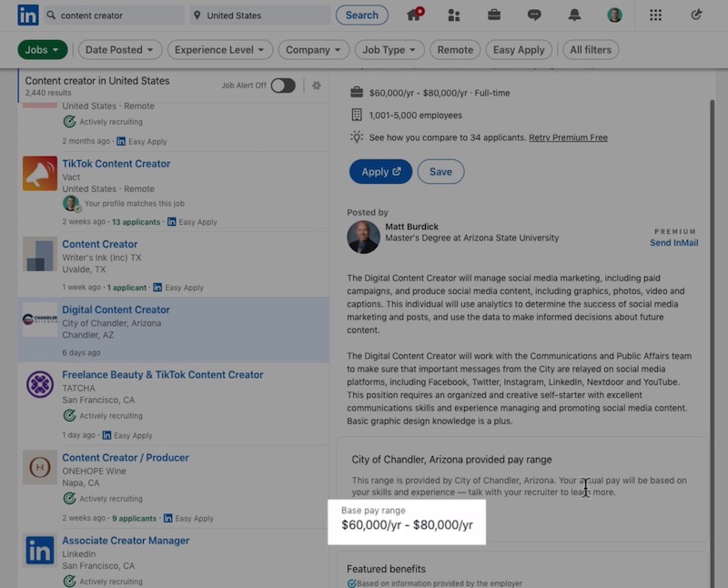Enable the Remote filter
The image size is (728, 588).
[x=455, y=50]
